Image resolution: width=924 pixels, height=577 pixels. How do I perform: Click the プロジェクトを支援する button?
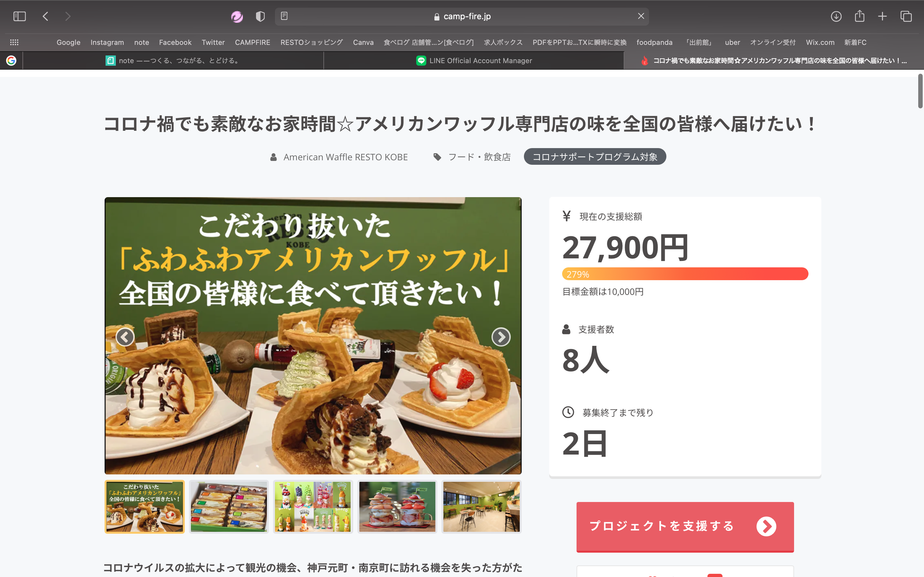[x=685, y=526]
